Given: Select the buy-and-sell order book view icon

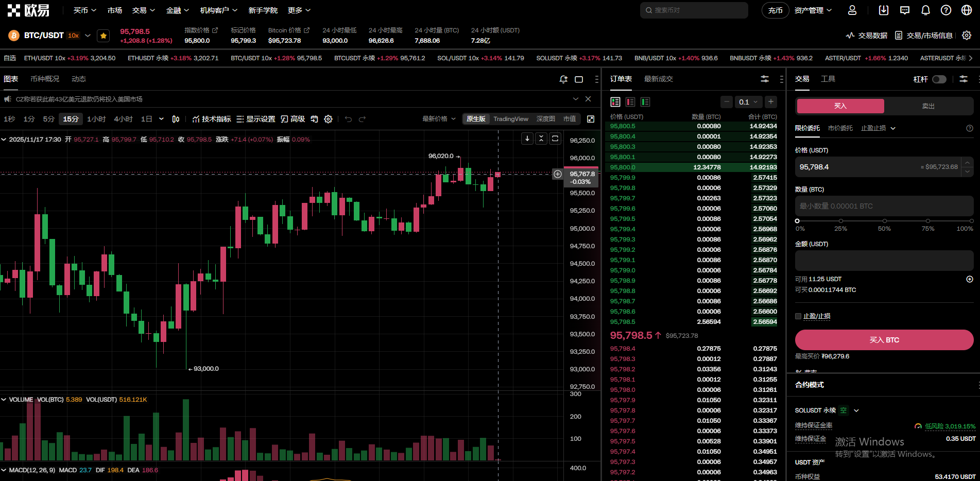Looking at the screenshot, I should tap(615, 102).
